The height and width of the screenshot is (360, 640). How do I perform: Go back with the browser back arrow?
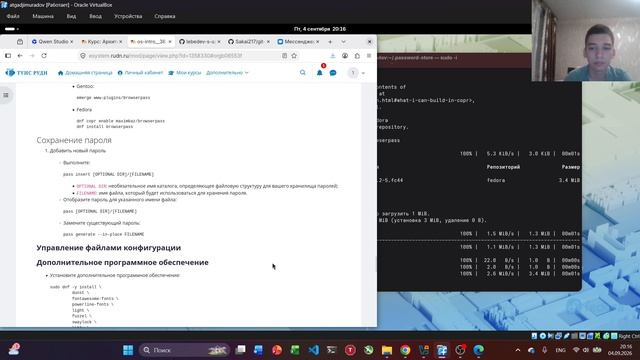(x=20, y=56)
